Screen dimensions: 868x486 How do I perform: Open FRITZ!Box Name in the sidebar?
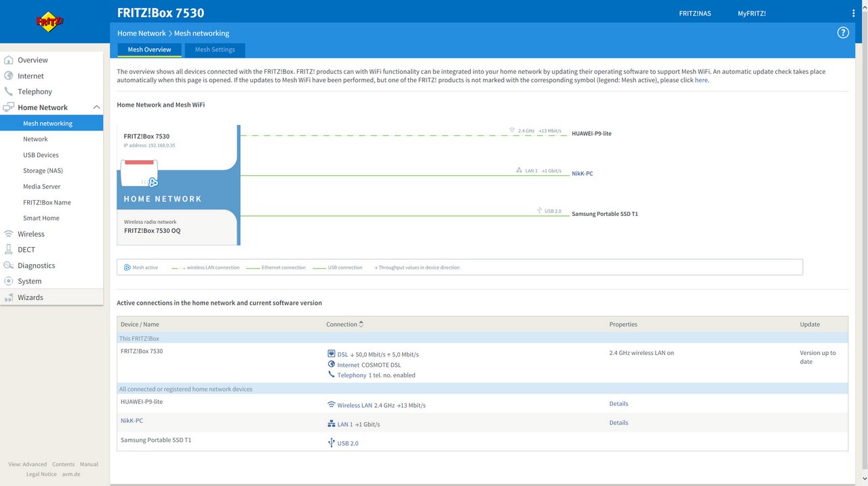pos(47,202)
